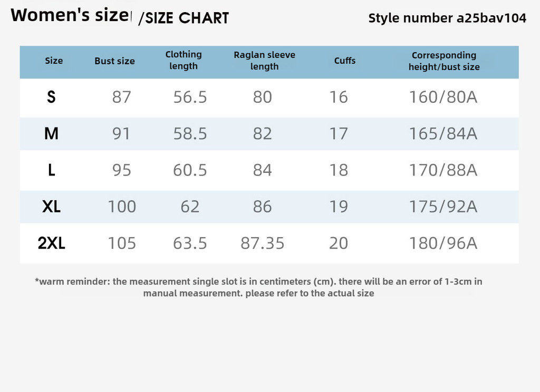Click clothing length value 56.5
This screenshot has width=540, height=392.
click(x=190, y=97)
